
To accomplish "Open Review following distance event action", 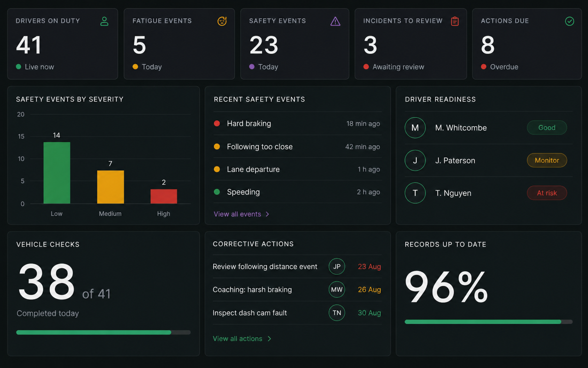I will click(265, 267).
